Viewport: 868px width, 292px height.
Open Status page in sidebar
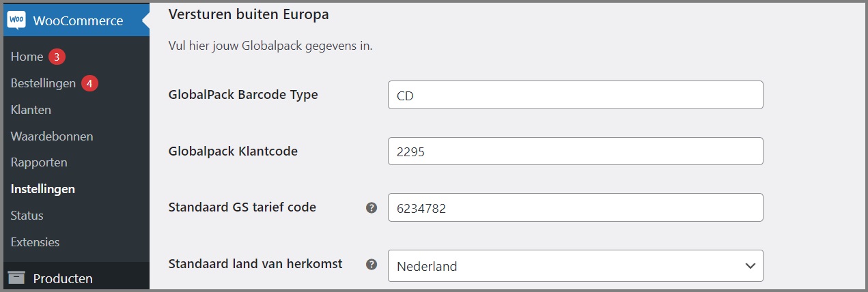tap(27, 216)
